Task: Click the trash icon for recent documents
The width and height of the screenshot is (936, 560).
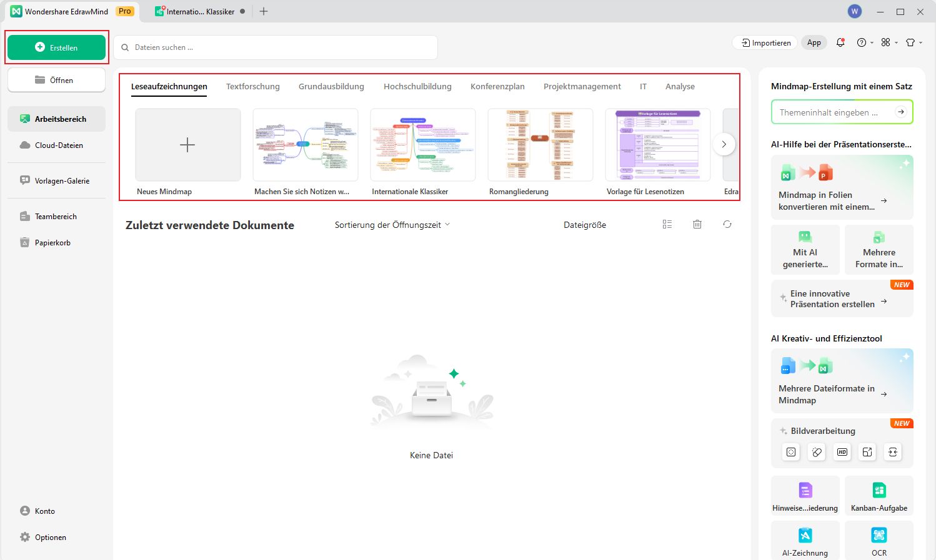Action: coord(697,224)
